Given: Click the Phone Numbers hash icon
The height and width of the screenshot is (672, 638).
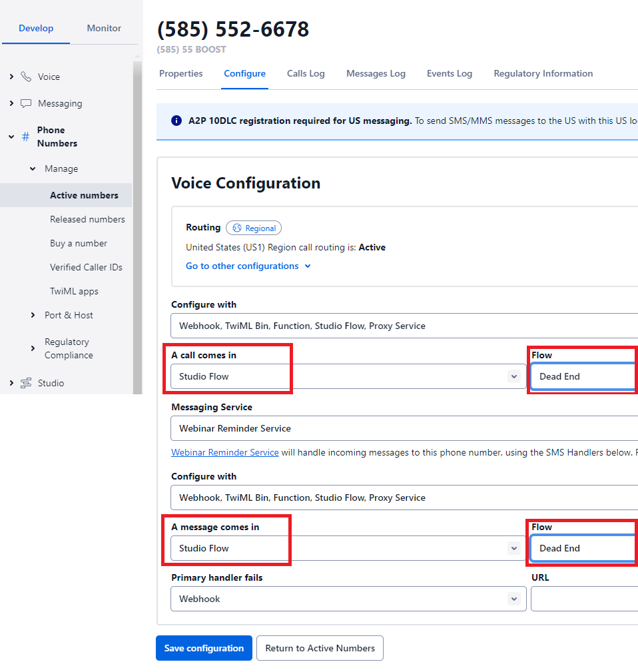Looking at the screenshot, I should pos(26,137).
